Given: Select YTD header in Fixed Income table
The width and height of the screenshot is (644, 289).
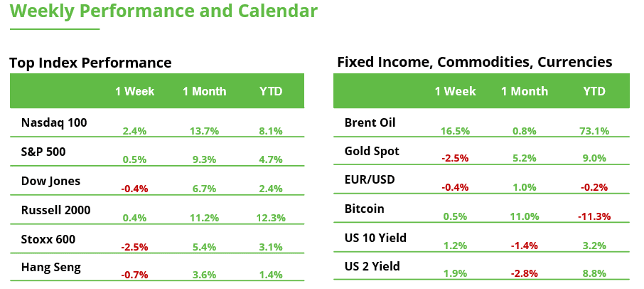Looking at the screenshot, I should 594,91.
